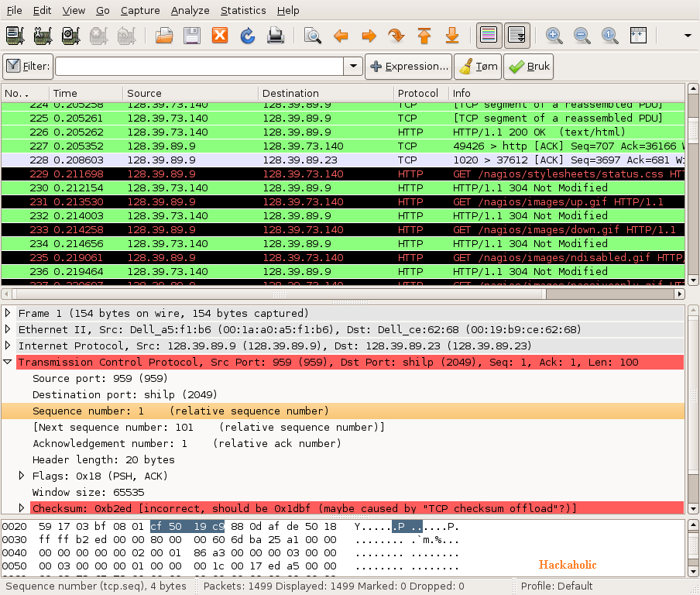The width and height of the screenshot is (700, 595).
Task: Show hidden toolbar items overflow arrow
Action: click(688, 36)
